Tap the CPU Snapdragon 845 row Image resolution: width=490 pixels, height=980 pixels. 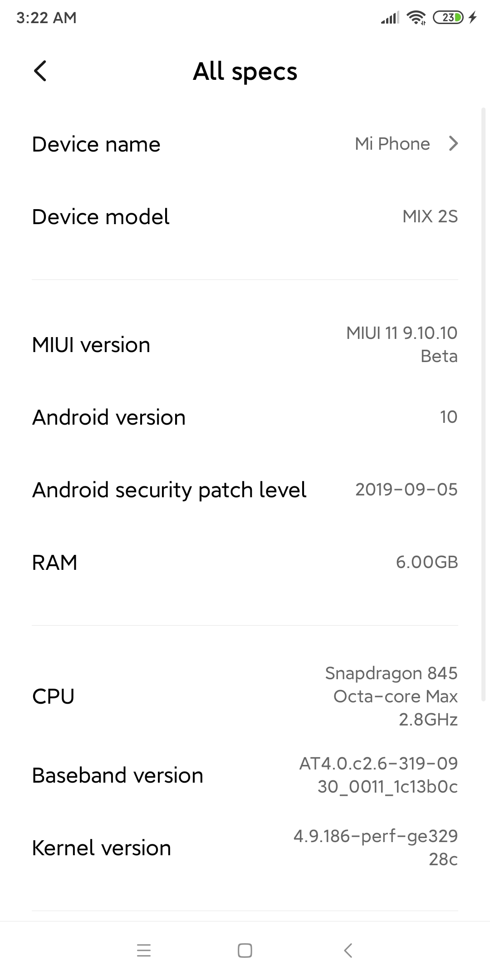tap(245, 696)
